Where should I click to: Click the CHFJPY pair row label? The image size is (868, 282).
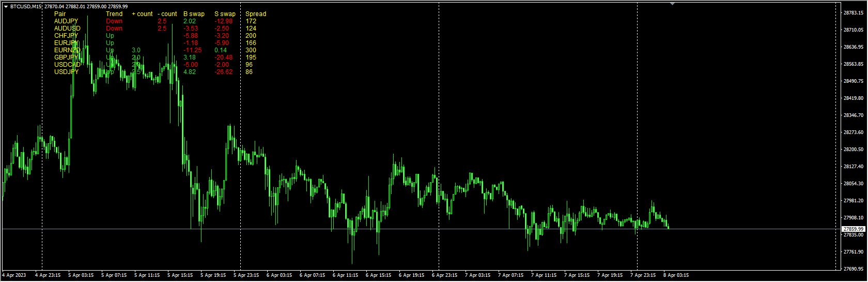pos(66,36)
